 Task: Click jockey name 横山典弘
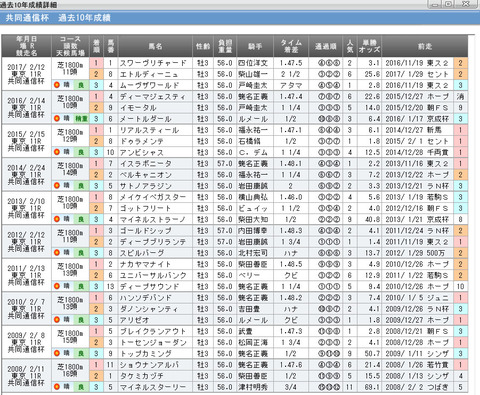[253, 197]
